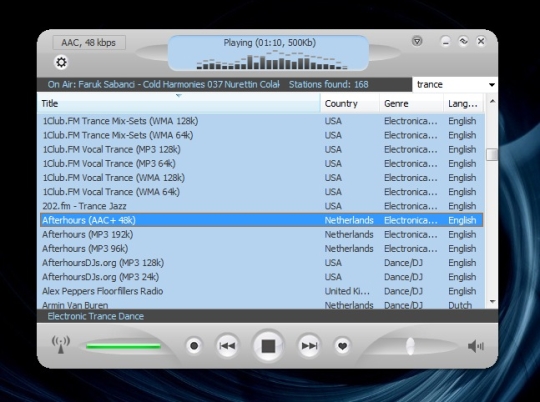
Task: Click the antenna signal icon
Action: (61, 345)
